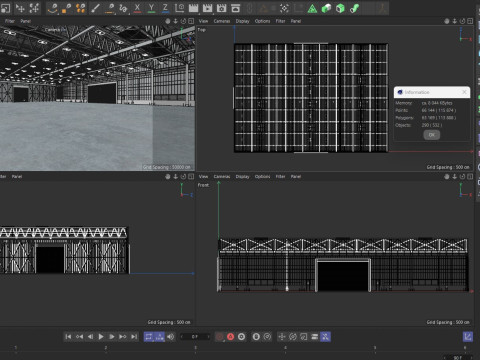Add a green cube primitive
Image resolution: width=480 pixels, height=360 pixels.
click(340, 8)
